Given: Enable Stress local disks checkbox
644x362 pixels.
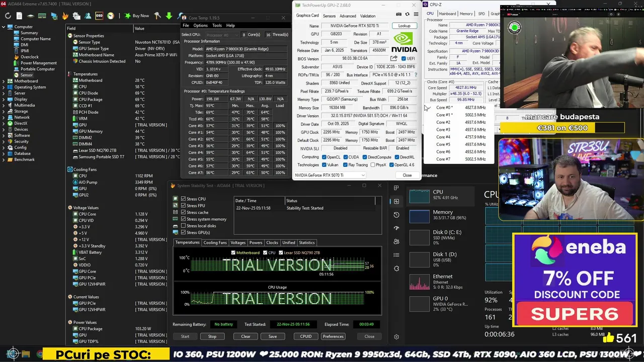Looking at the screenshot, I should coord(183,226).
